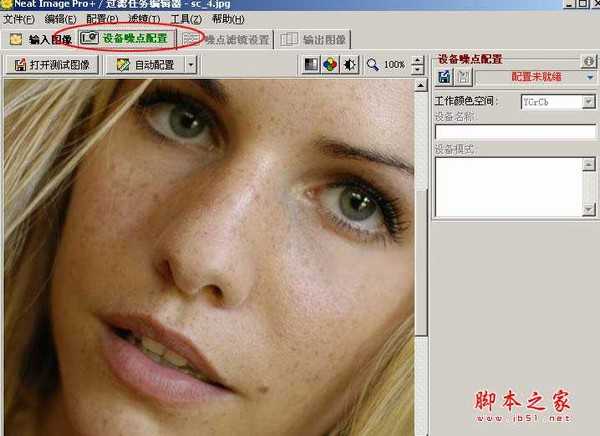Click the zoom level up/down stepper
The image size is (600, 436).
tap(415, 65)
